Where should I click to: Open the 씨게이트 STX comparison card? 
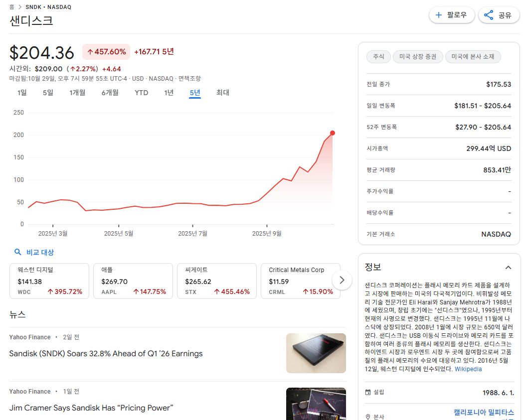216,281
